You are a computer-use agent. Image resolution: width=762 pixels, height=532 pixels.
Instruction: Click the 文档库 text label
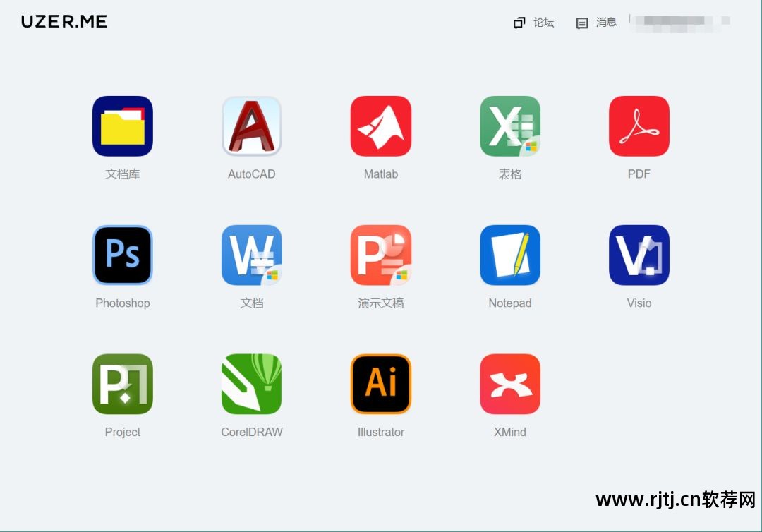(123, 174)
